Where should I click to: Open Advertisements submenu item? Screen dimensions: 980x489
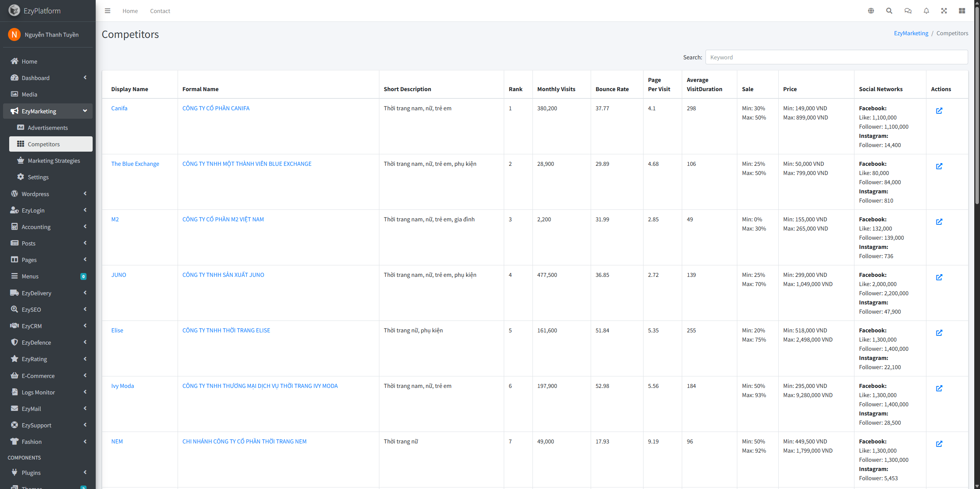[51, 128]
